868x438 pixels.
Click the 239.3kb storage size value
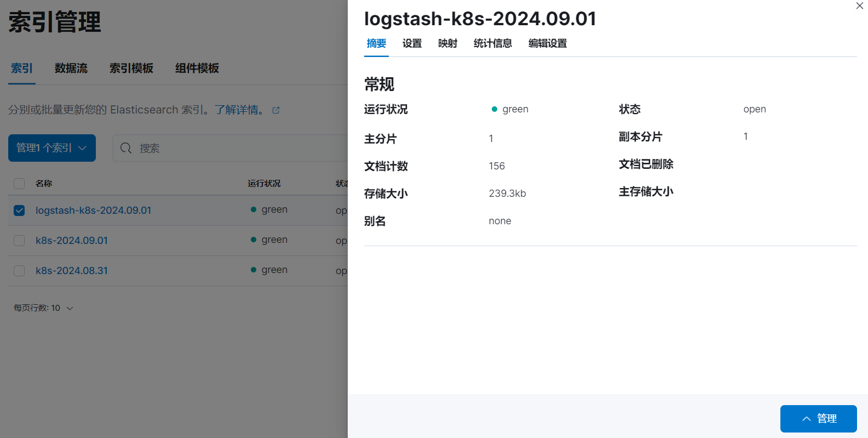[x=508, y=194]
